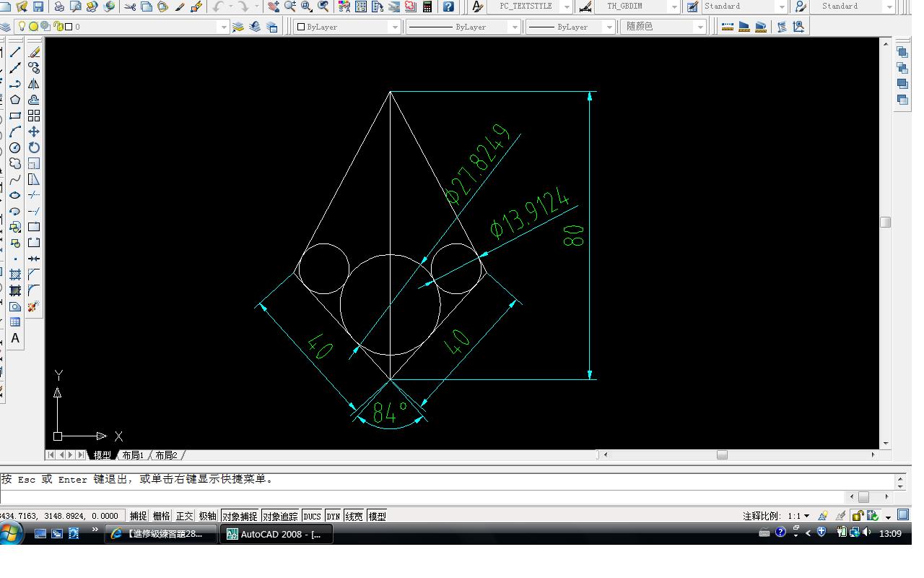Image resolution: width=924 pixels, height=578 pixels.
Task: Select the Chamfer modify tool
Action: point(34,275)
